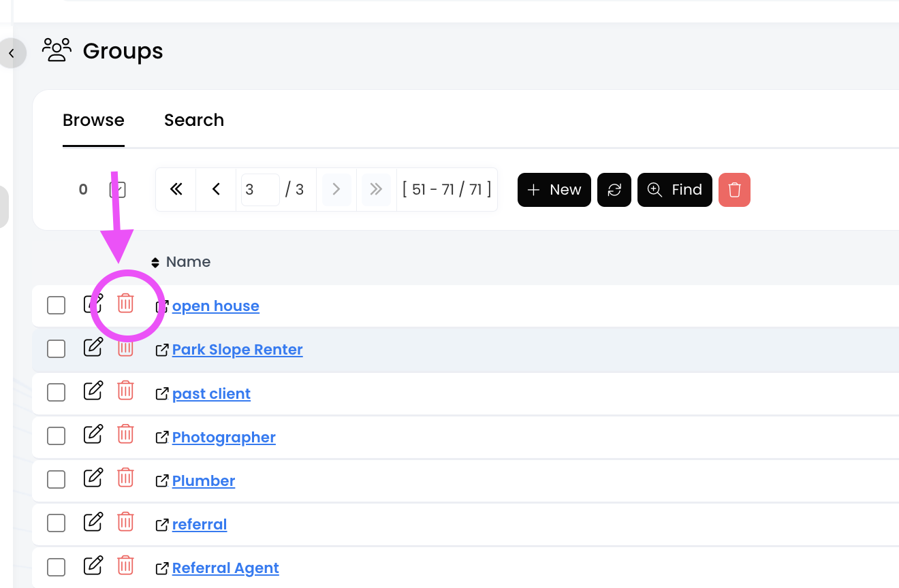The height and width of the screenshot is (588, 899).
Task: Delete the Referral Agent group
Action: click(x=125, y=565)
